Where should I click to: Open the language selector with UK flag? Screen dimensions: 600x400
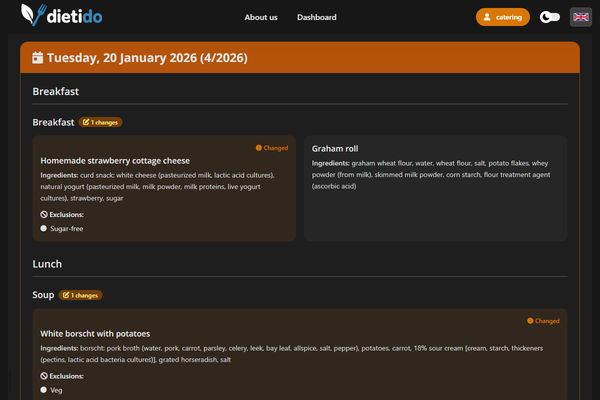(x=580, y=17)
